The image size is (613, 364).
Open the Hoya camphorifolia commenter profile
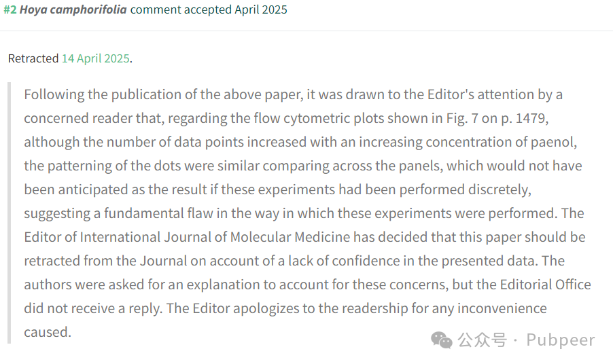pos(73,10)
